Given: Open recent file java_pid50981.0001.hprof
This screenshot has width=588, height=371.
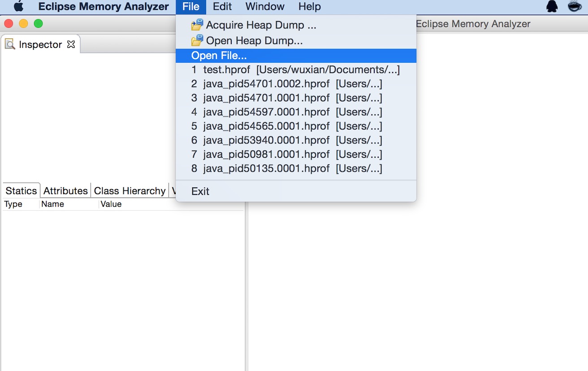Looking at the screenshot, I should (x=296, y=154).
